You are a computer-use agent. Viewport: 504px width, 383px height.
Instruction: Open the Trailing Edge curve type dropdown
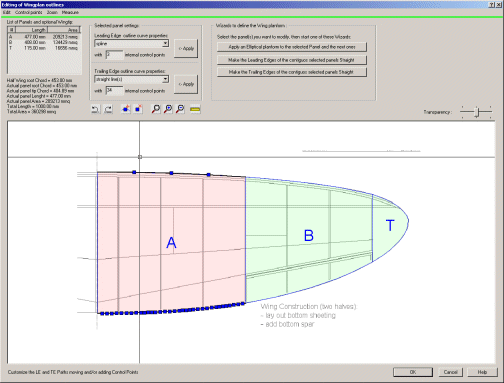point(165,79)
